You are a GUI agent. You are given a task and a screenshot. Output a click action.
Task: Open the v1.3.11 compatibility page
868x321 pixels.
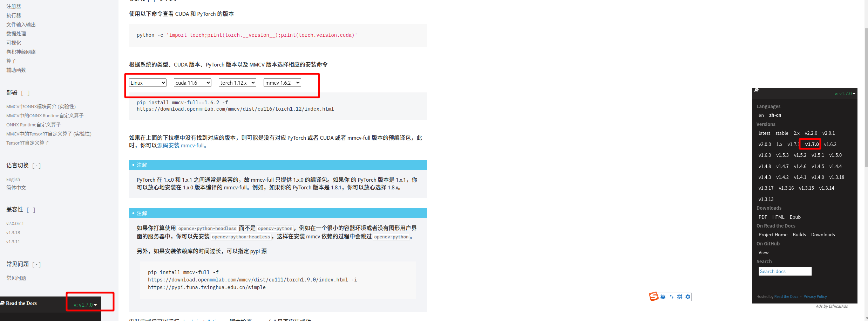click(13, 242)
